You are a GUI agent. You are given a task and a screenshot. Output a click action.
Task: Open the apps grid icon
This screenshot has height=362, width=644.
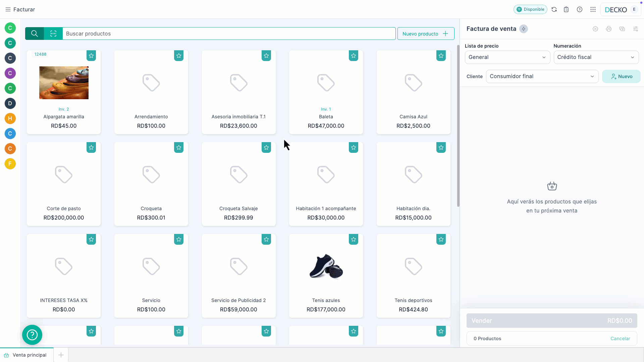coord(593,9)
